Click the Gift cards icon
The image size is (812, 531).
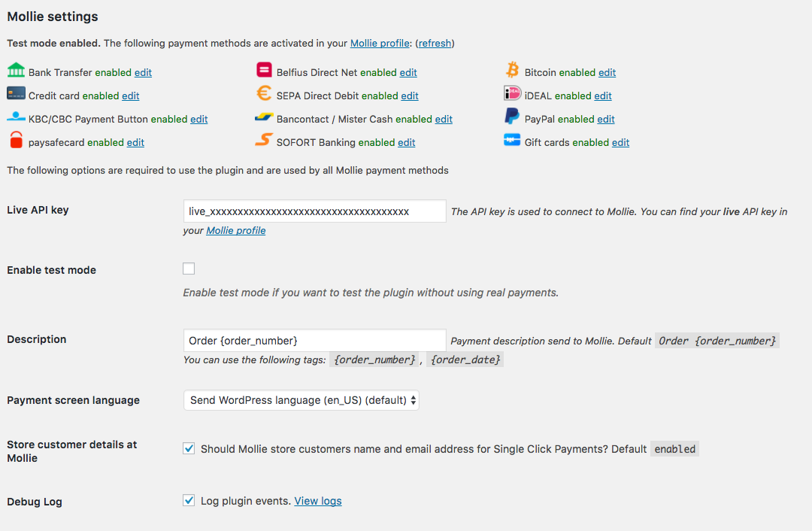512,141
